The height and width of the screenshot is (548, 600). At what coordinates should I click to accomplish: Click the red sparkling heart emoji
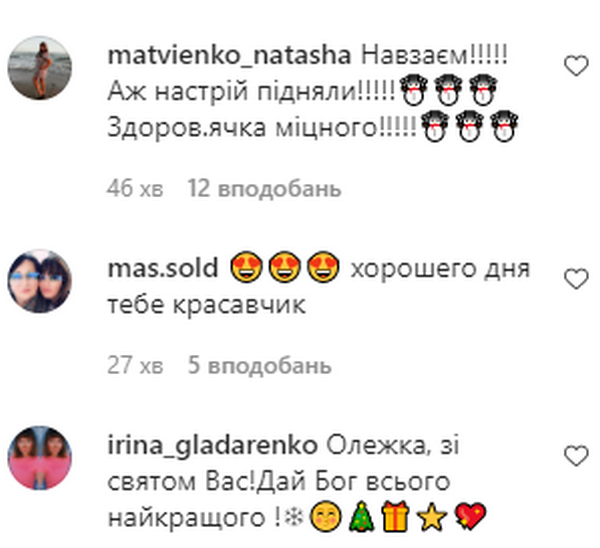(470, 517)
